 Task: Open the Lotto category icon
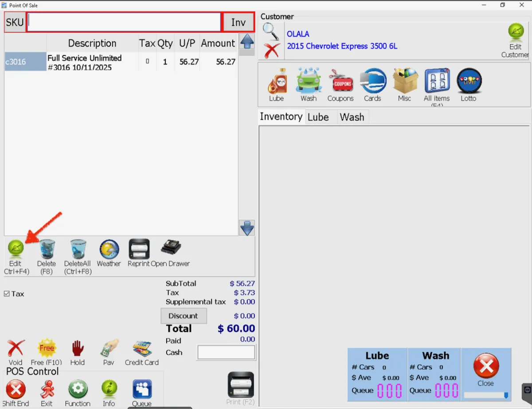click(x=469, y=81)
